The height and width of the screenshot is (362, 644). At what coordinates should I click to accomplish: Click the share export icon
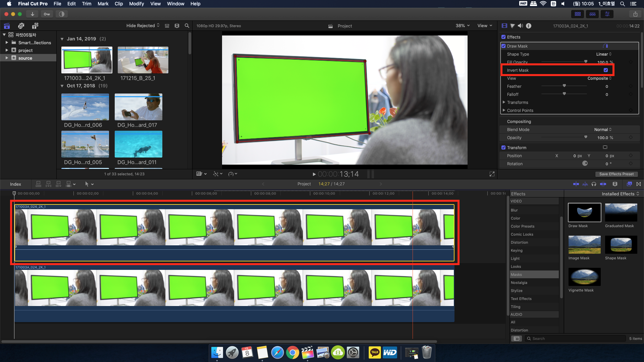[635, 14]
